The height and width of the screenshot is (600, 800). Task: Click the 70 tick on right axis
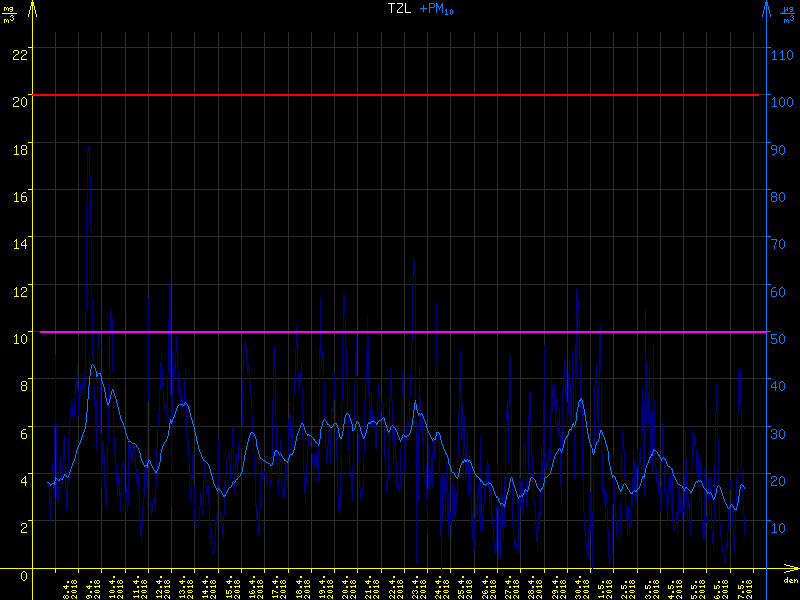click(778, 243)
